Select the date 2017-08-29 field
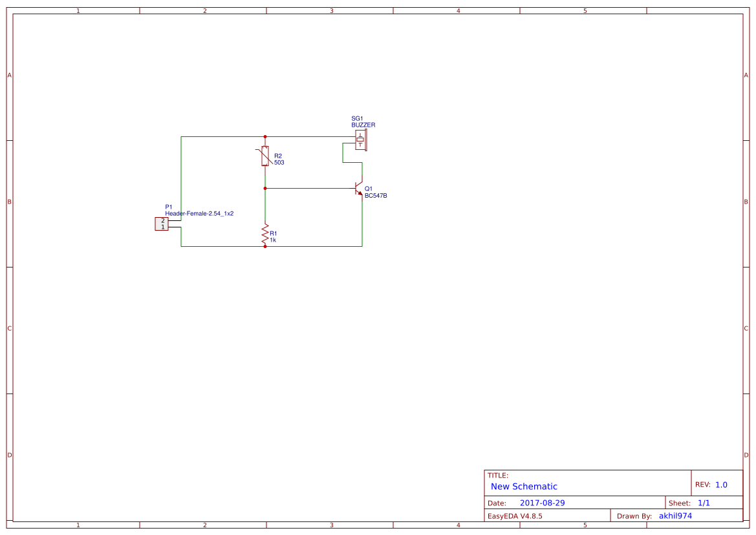 pos(542,503)
